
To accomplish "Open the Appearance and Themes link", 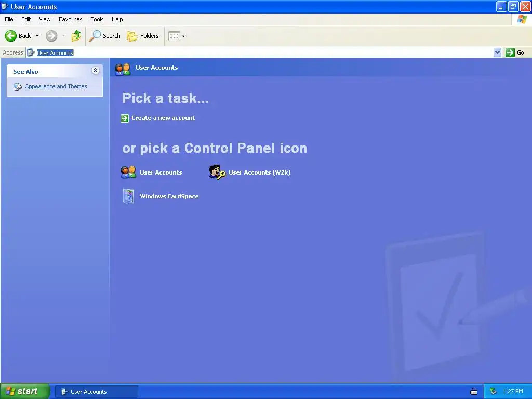I will [56, 86].
